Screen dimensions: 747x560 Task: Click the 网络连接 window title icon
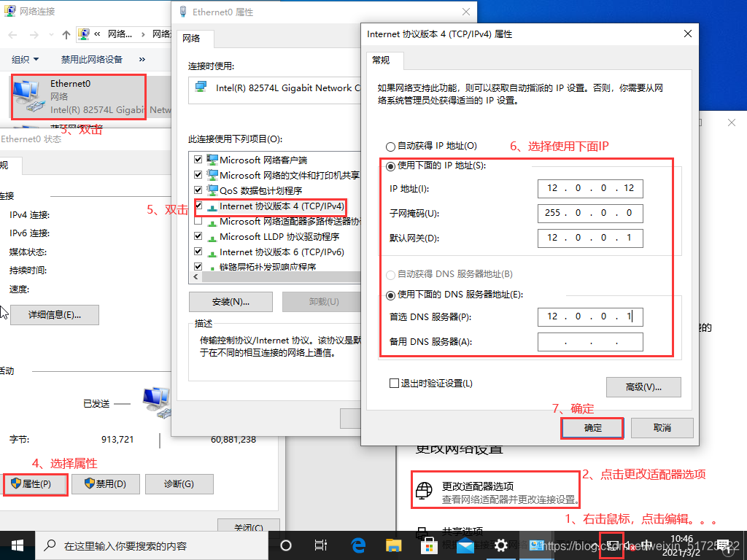coord(9,11)
